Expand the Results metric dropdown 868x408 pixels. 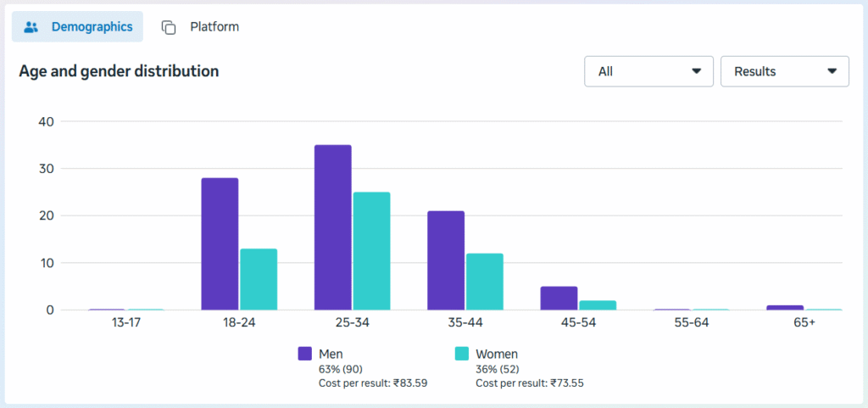coord(784,71)
